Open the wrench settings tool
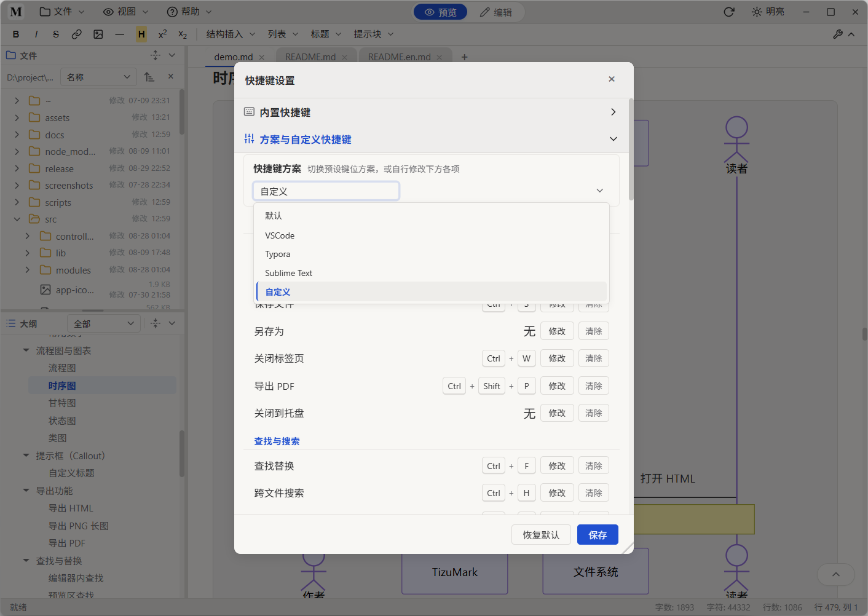 click(x=838, y=34)
